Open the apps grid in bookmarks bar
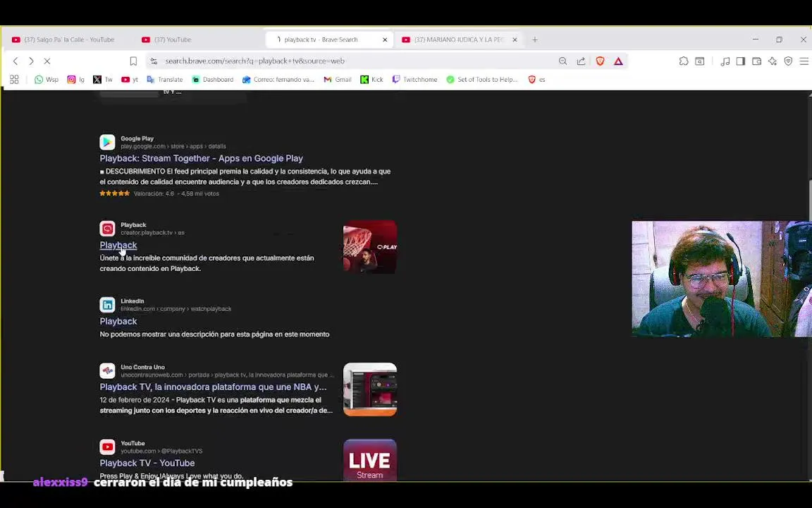The image size is (812, 508). (14, 79)
